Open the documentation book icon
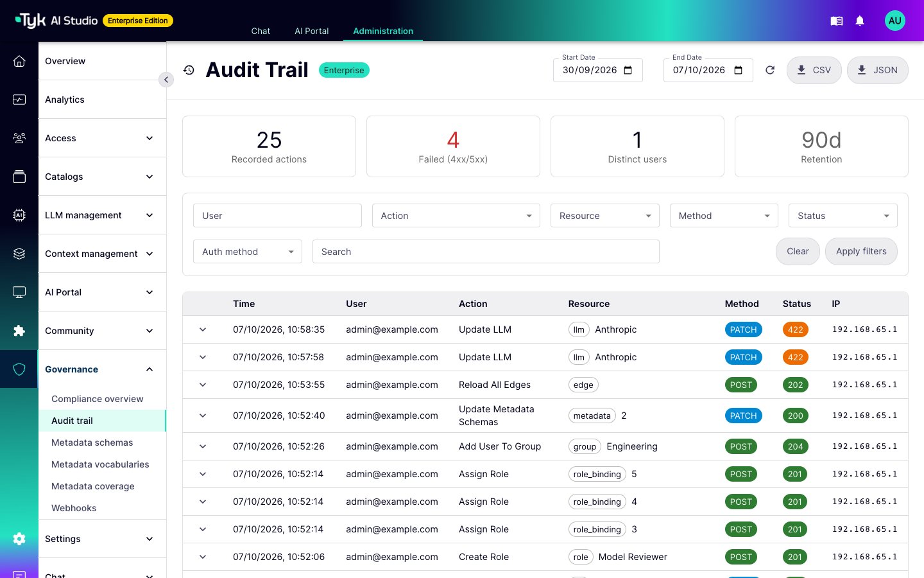This screenshot has height=578, width=924. coord(837,21)
